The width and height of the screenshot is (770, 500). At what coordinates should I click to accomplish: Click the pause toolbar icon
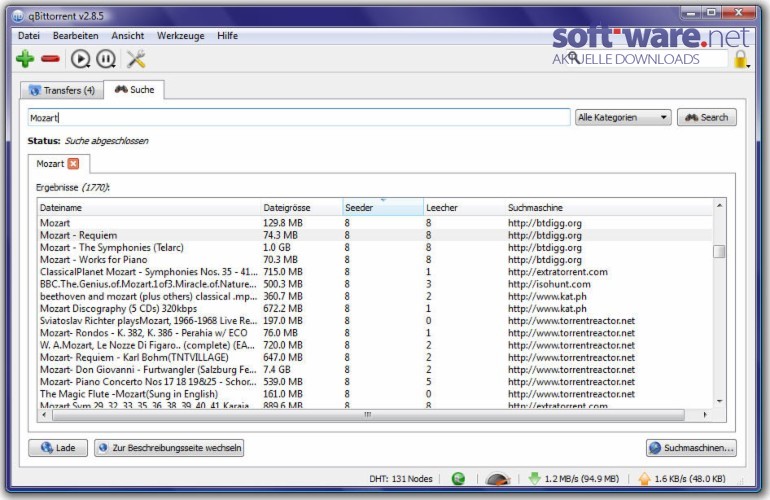point(106,59)
